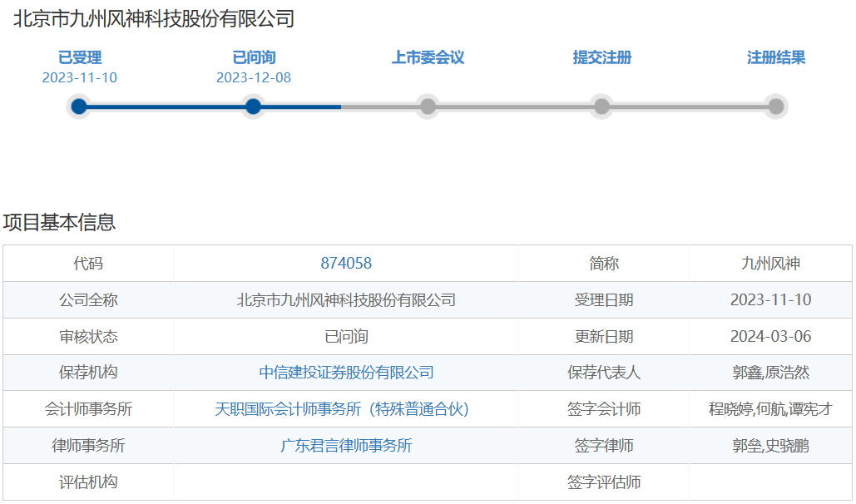Click the 签字评估师 label cell

click(x=604, y=482)
